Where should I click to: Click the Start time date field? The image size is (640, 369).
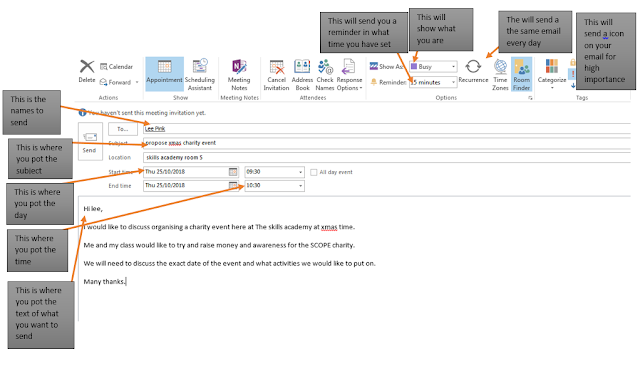(x=186, y=172)
